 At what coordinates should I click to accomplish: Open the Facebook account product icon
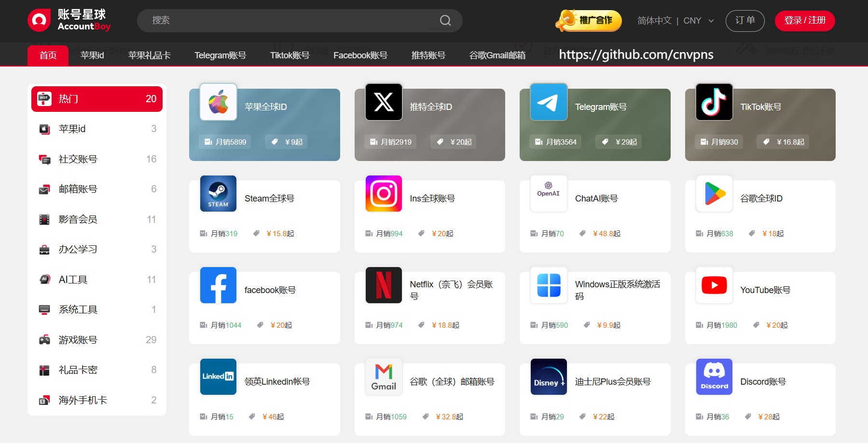[218, 285]
